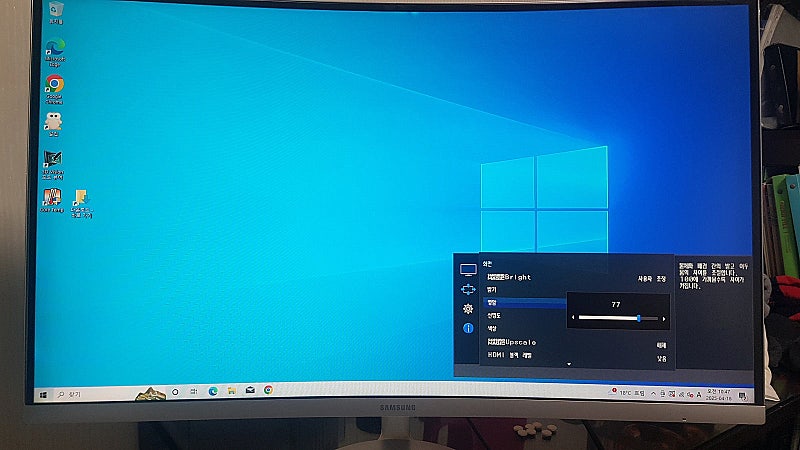Select the information icon in OSD

point(468,328)
